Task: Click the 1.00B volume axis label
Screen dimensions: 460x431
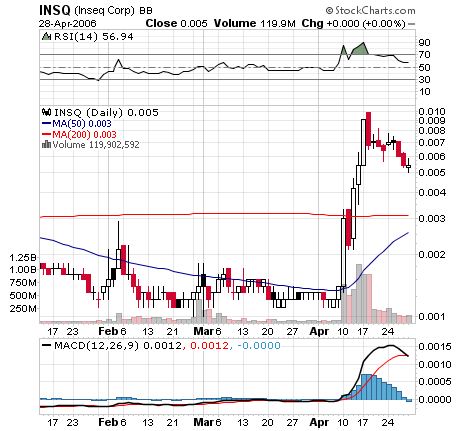Action: [x=23, y=270]
